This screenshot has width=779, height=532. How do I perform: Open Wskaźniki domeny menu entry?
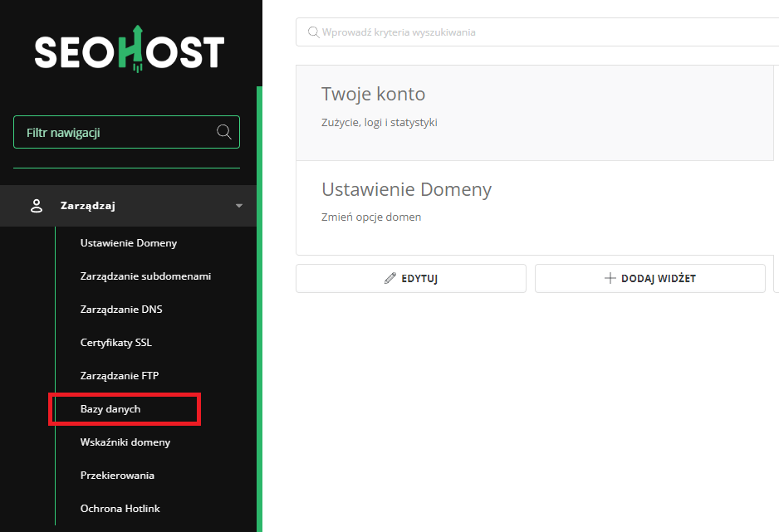125,442
